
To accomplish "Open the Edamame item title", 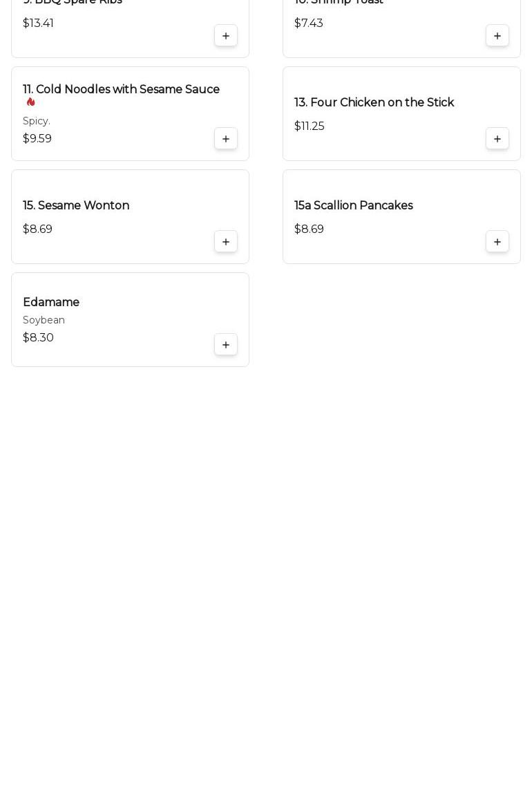I will click(51, 302).
